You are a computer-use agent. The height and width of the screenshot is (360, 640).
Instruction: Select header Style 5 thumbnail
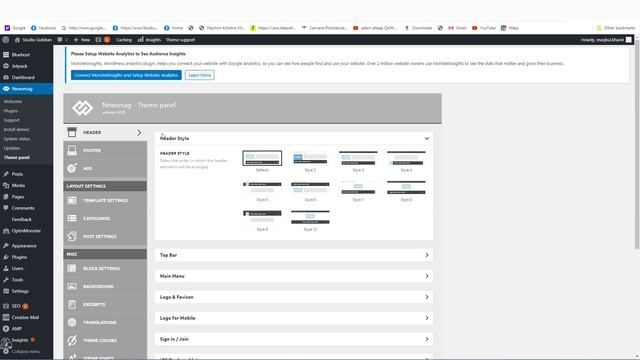tap(262, 188)
